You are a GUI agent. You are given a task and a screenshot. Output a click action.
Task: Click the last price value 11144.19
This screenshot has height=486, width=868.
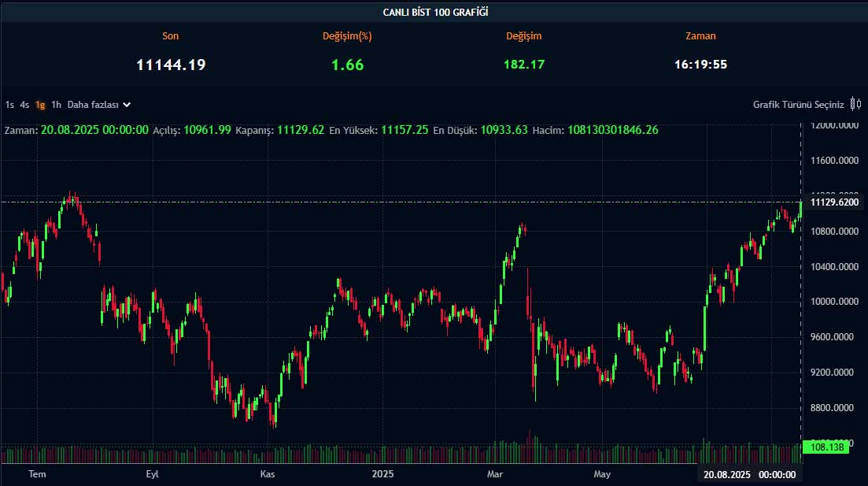tap(171, 65)
